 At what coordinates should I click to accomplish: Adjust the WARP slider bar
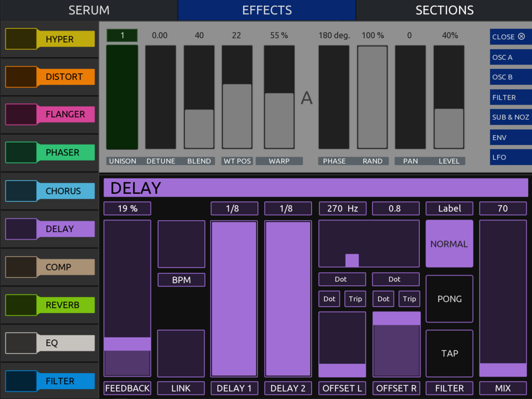(x=279, y=97)
